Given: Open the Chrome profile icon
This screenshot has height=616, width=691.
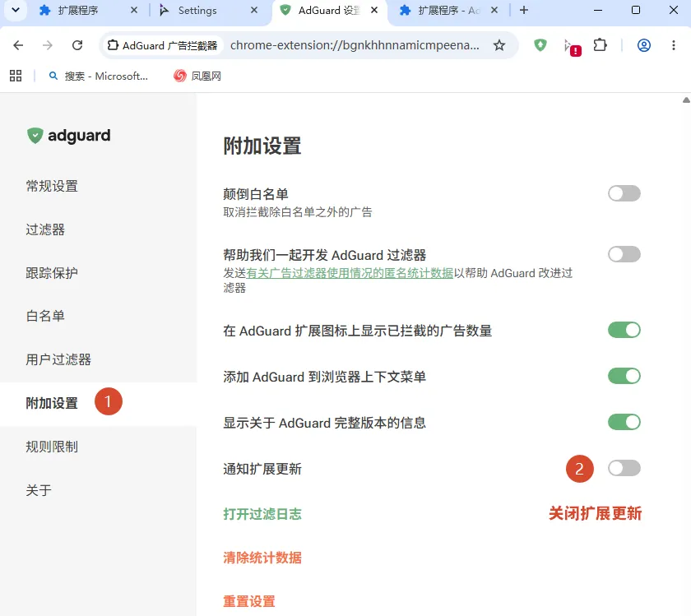Looking at the screenshot, I should point(644,45).
